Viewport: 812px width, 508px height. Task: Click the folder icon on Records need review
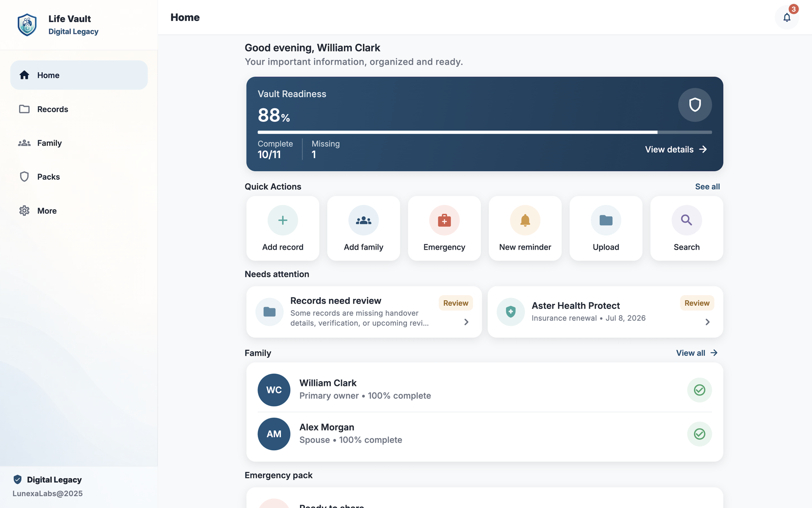point(270,312)
